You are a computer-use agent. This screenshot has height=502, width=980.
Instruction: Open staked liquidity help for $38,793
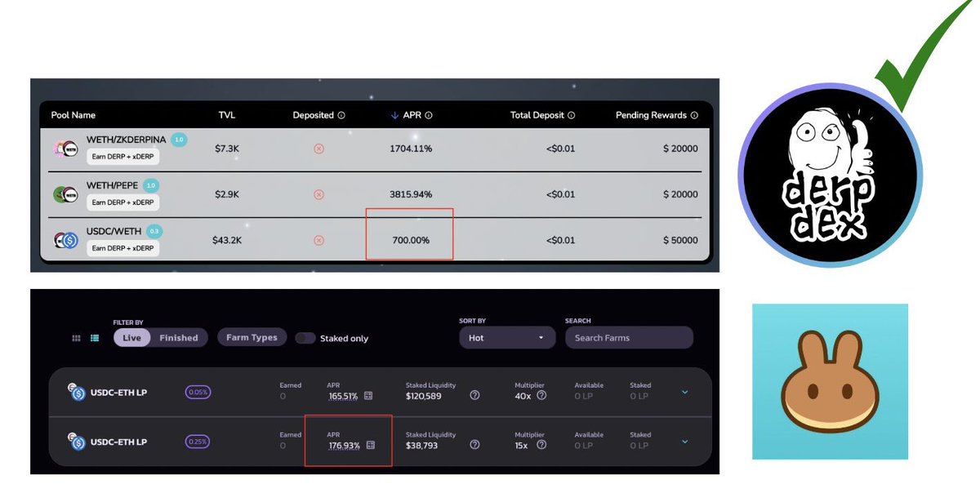pyautogui.click(x=474, y=445)
